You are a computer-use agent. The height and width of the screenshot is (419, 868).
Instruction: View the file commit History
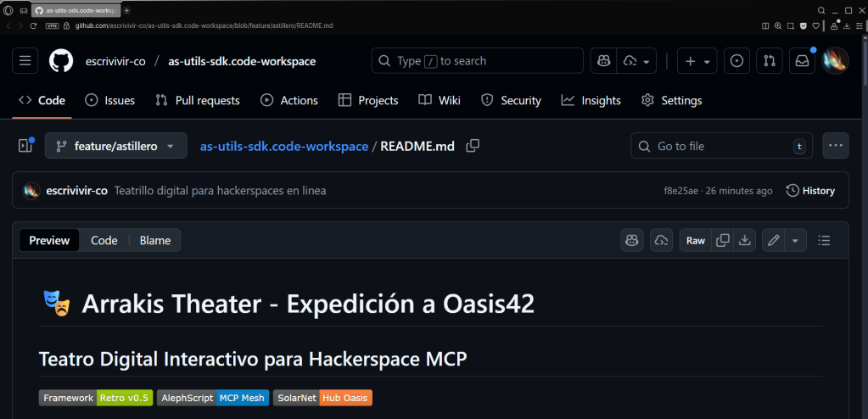point(810,191)
